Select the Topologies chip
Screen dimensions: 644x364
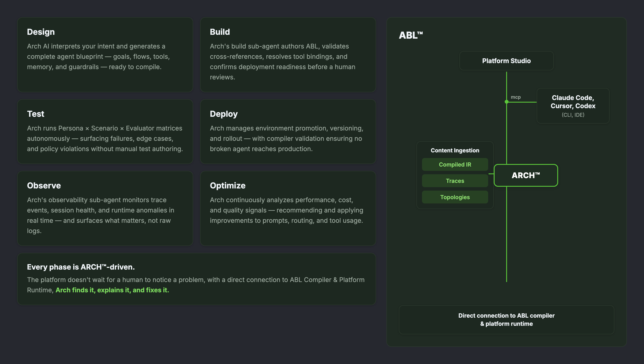tap(455, 197)
